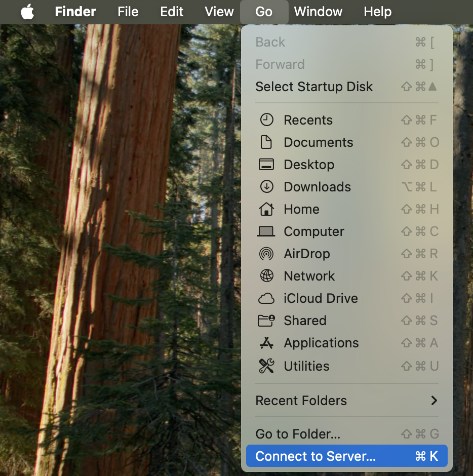Open the Apple menu
473x476 pixels.
point(27,12)
